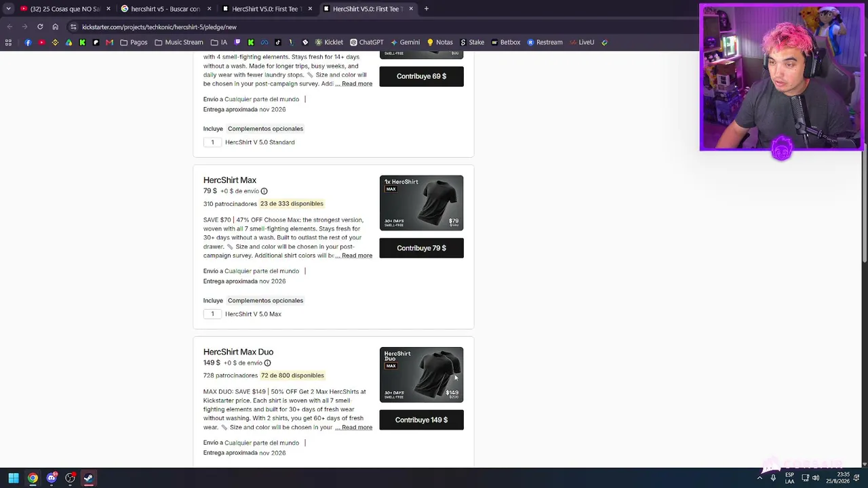Open the Betbox bookmark

click(505, 42)
